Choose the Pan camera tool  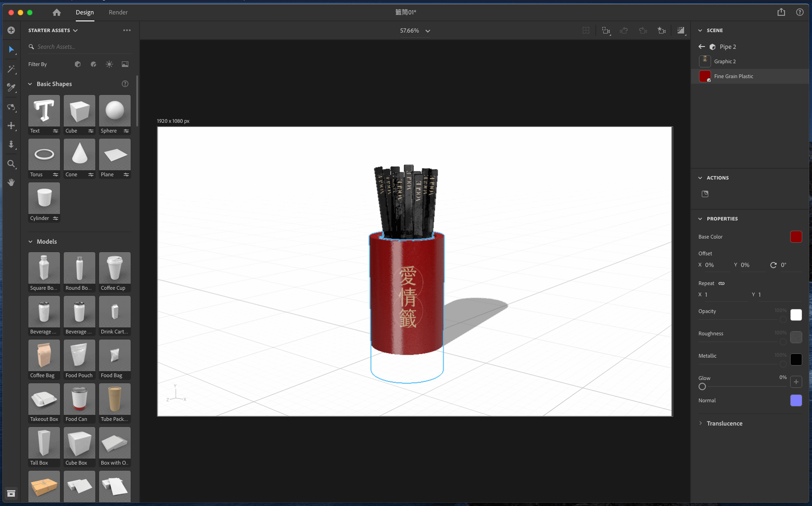[11, 126]
